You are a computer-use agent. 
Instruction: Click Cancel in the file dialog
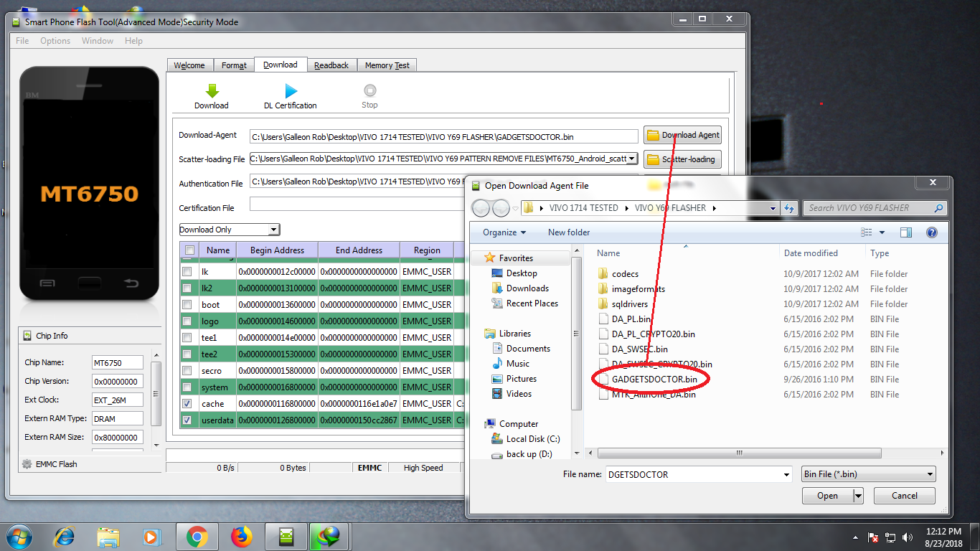(905, 496)
